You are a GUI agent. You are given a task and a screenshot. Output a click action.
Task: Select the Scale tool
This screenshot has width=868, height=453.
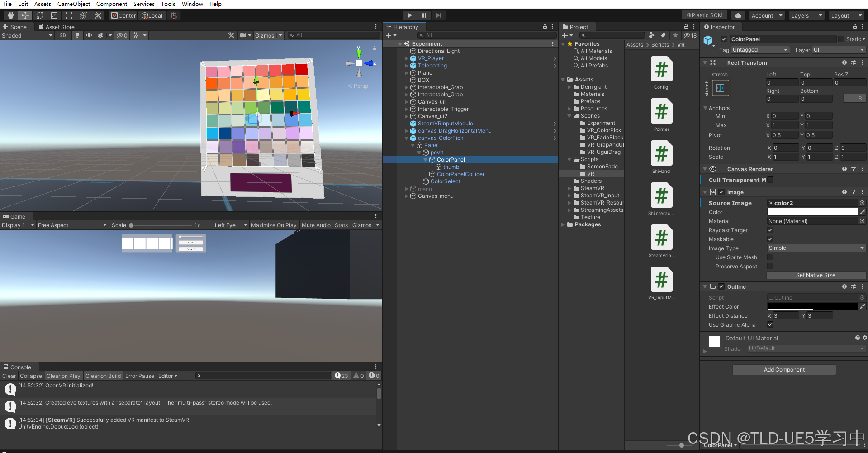click(x=54, y=15)
